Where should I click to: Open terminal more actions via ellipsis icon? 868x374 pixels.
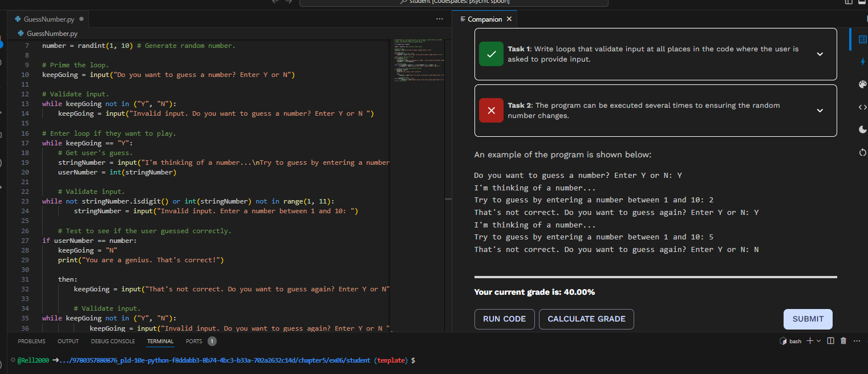pos(857,340)
